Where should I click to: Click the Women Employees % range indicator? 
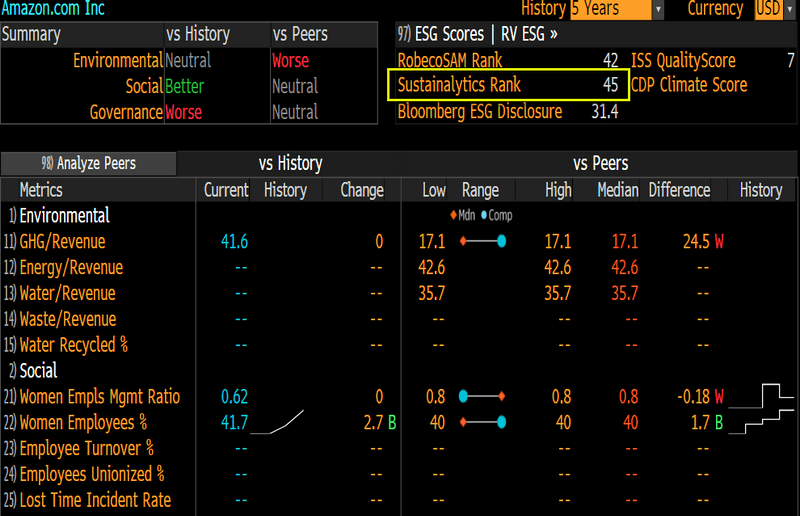coord(481,423)
